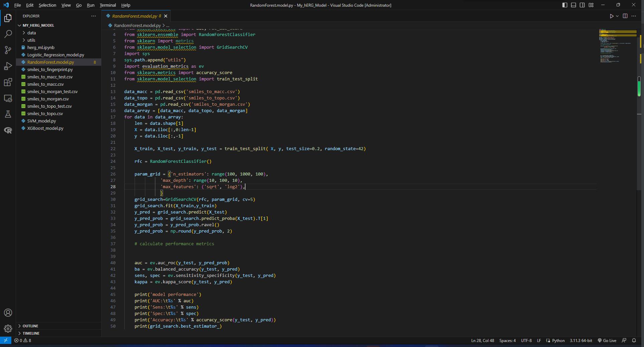Open Explorer Views and More Actions
644x347 pixels.
click(x=94, y=16)
